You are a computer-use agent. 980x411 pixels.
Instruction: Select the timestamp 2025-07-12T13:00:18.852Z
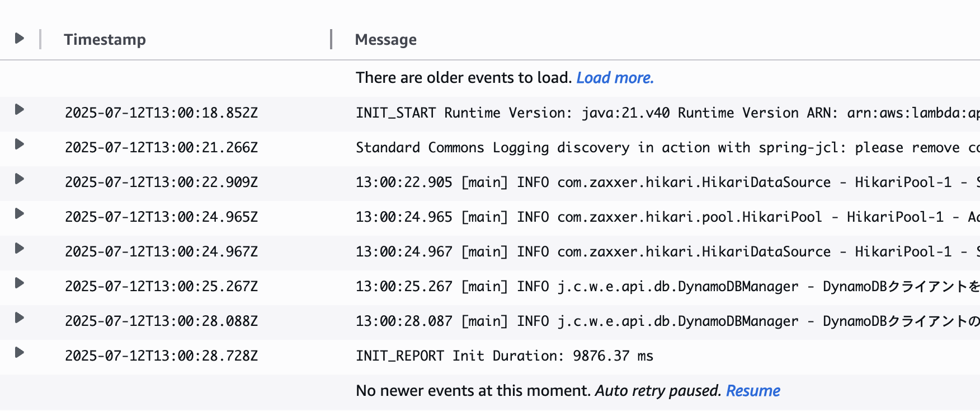click(x=162, y=113)
